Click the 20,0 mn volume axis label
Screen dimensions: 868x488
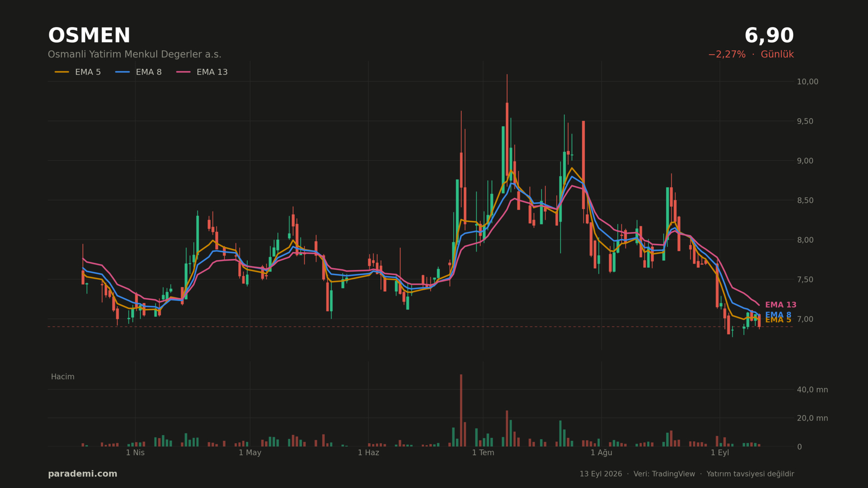click(812, 418)
